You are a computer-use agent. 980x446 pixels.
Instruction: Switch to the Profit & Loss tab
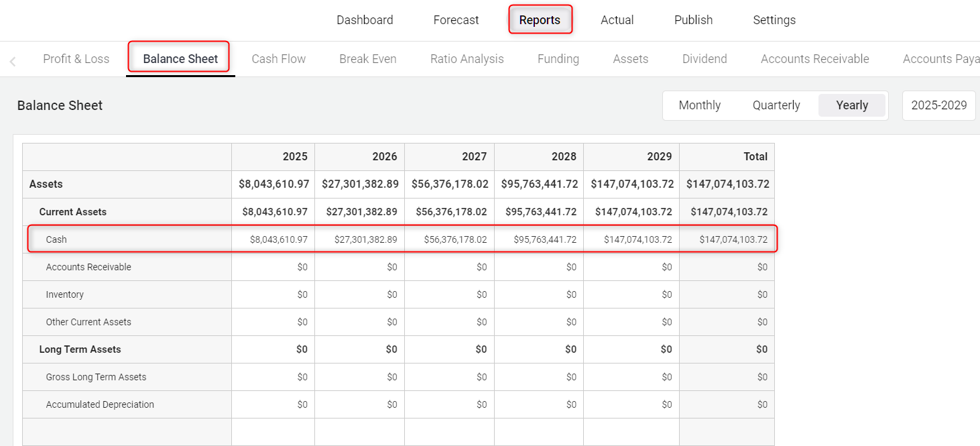point(76,59)
